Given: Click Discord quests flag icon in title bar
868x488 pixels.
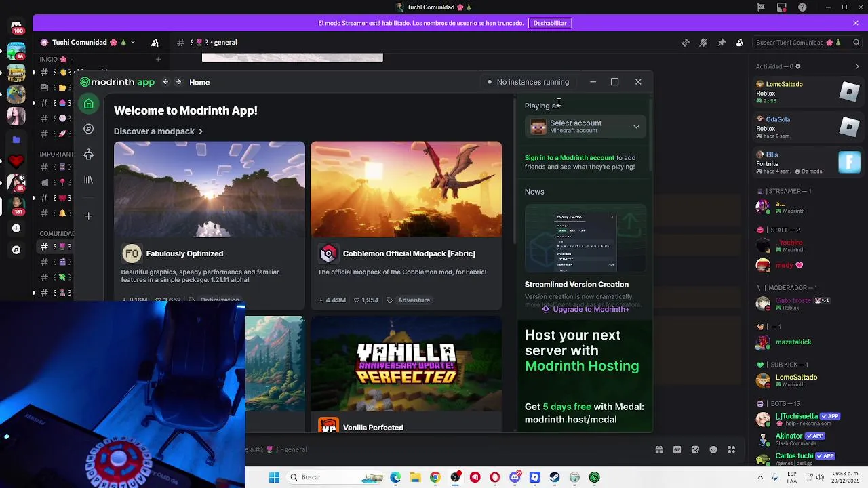Looking at the screenshot, I should (761, 7).
